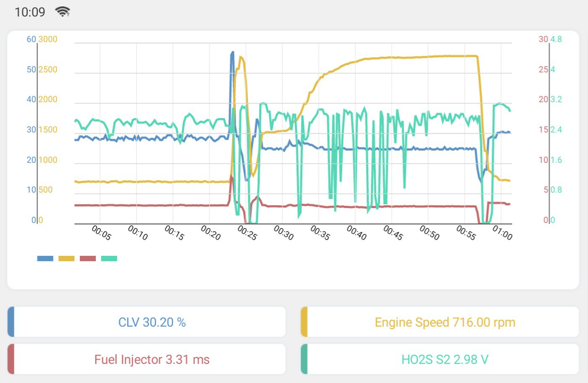Click the blue 60 axis maximum label

(x=31, y=39)
